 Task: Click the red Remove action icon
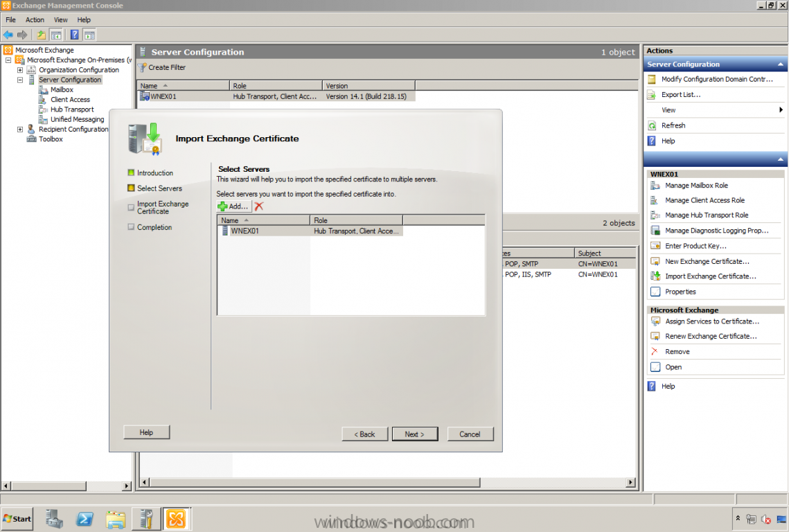[x=655, y=351]
